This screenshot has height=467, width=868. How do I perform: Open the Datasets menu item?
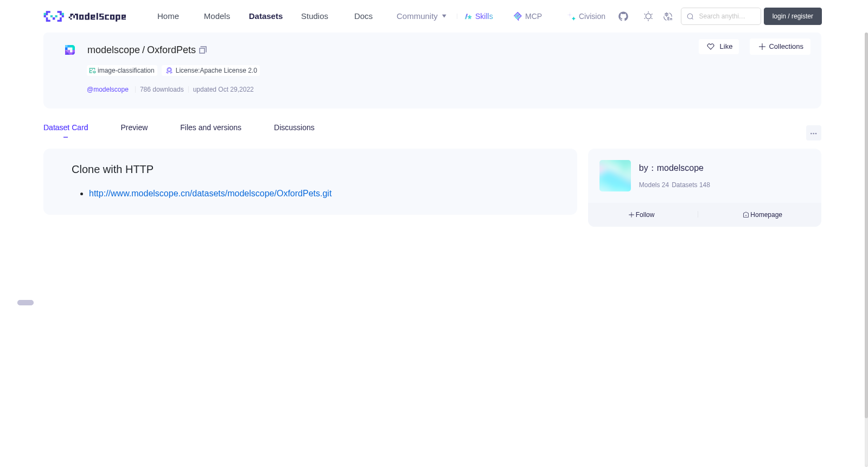coord(266,16)
